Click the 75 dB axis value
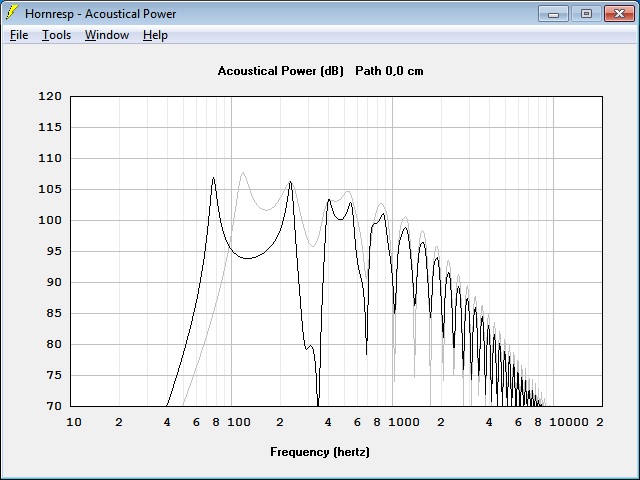Screen dimensions: 640x480 click(53, 375)
